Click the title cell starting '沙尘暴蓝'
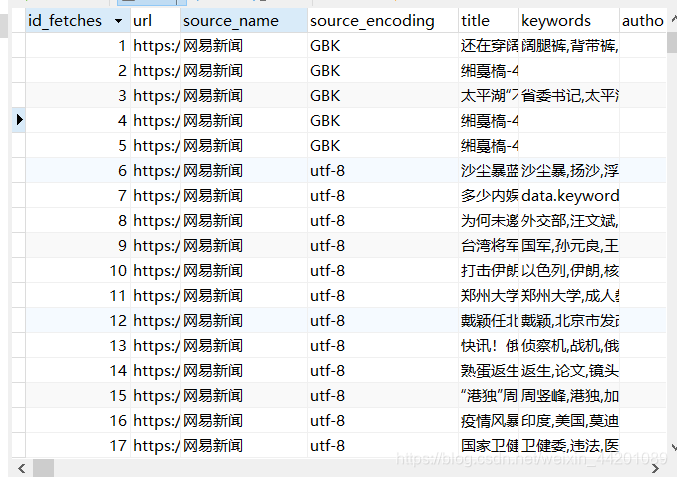This screenshot has height=477, width=677. tap(489, 171)
